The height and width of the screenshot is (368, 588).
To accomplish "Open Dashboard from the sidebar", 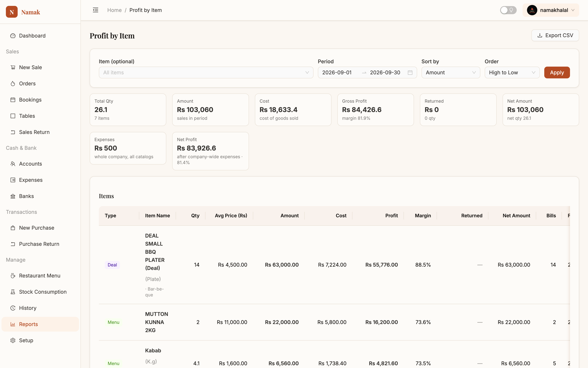I will pos(40,36).
